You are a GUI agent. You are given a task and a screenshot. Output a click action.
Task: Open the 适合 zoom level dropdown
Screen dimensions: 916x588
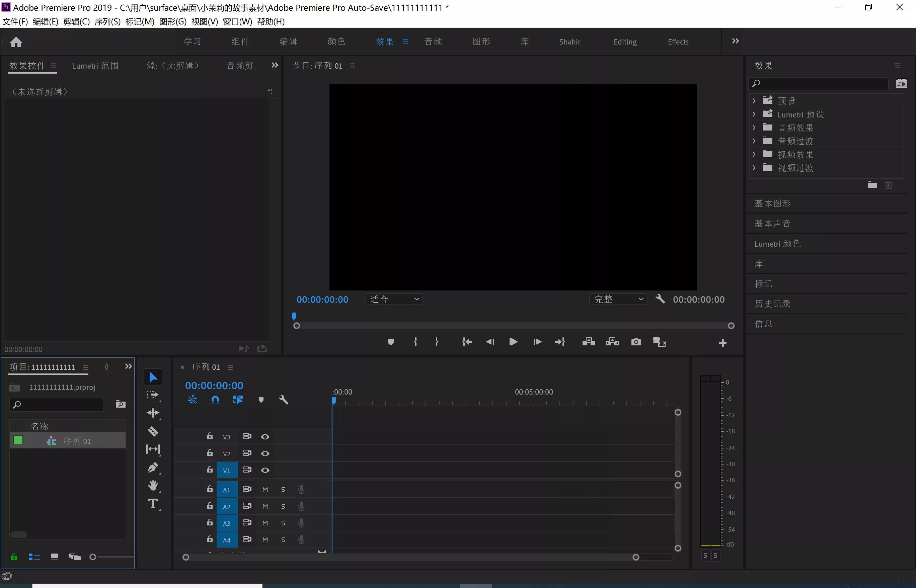[394, 299]
